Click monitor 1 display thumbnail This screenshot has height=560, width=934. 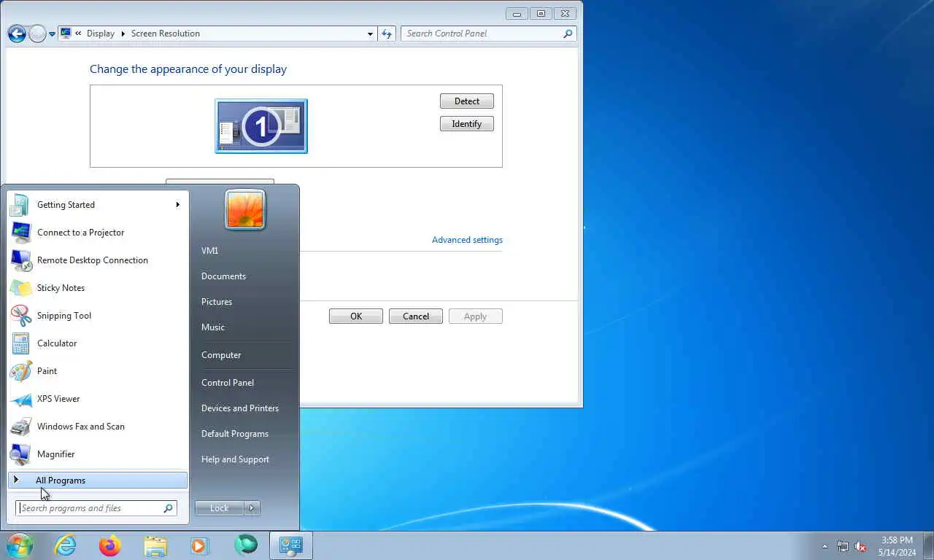[261, 126]
